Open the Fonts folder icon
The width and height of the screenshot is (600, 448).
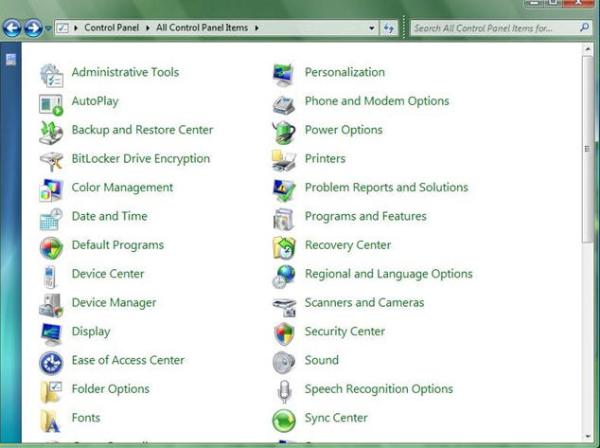click(51, 421)
